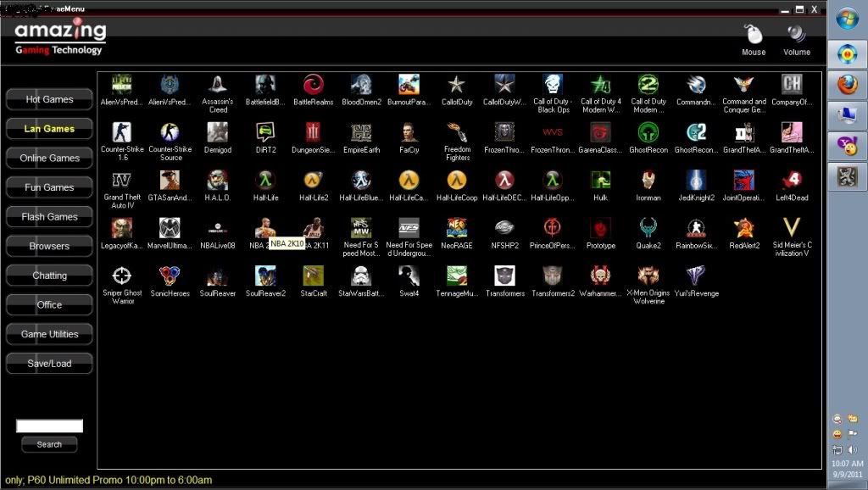Viewport: 868px width, 490px height.
Task: Launch Grand Theft Auto IV
Action: (122, 181)
